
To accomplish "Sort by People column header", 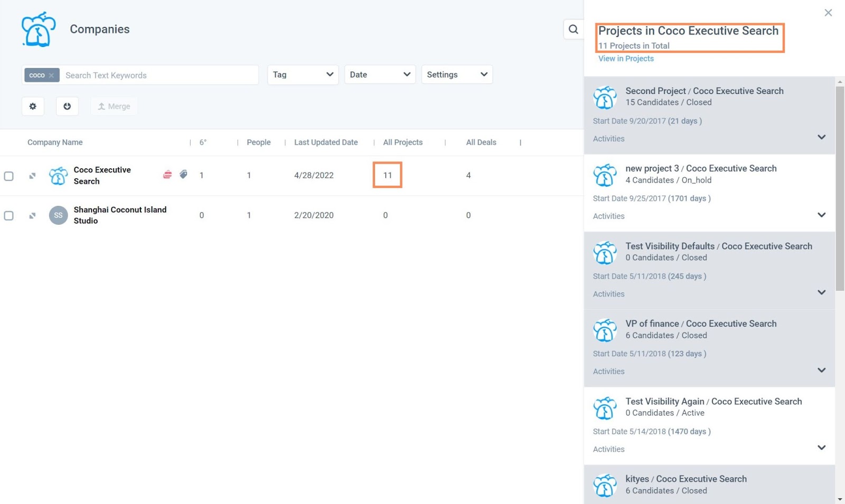I will coord(259,142).
